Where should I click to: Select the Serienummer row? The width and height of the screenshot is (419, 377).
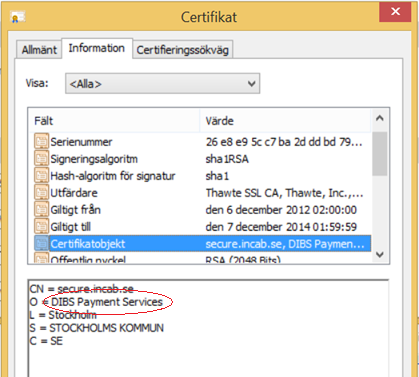pyautogui.click(x=202, y=142)
